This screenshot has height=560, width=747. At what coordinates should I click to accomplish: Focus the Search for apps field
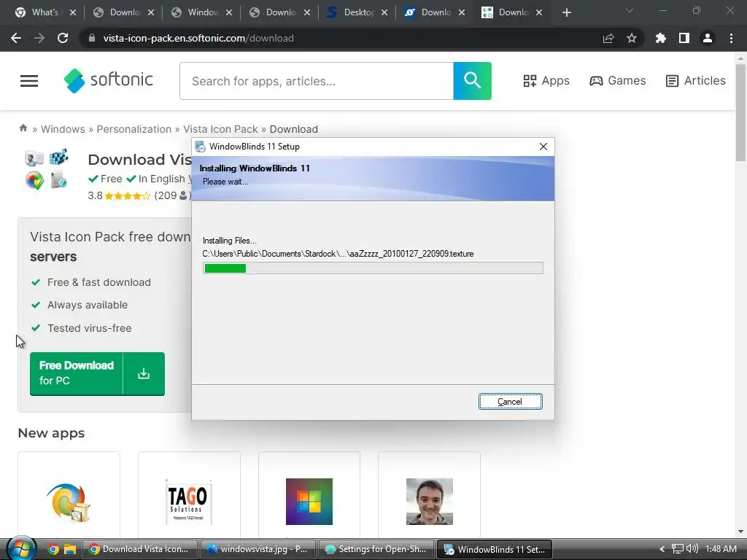pyautogui.click(x=317, y=81)
